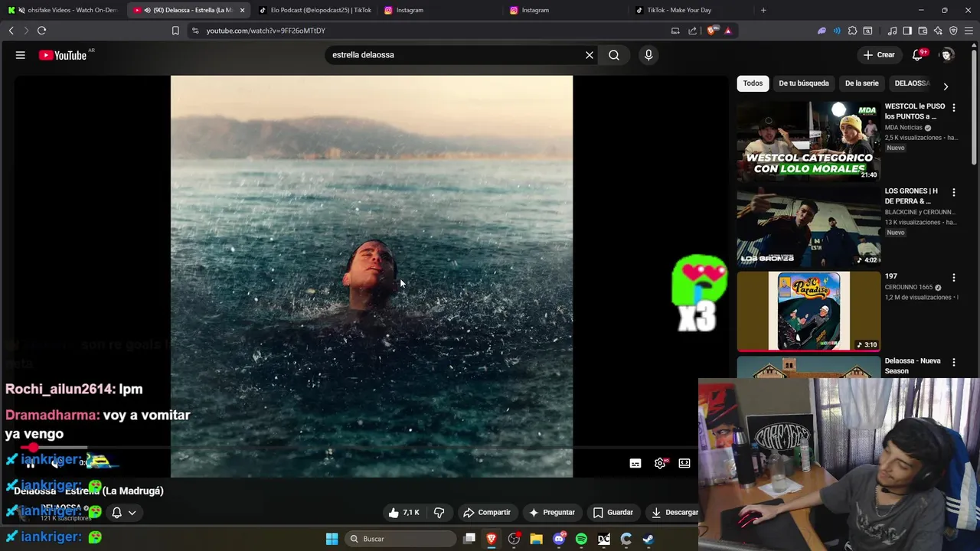This screenshot has height=551, width=980.
Task: Go back in browser history
Action: tap(11, 31)
